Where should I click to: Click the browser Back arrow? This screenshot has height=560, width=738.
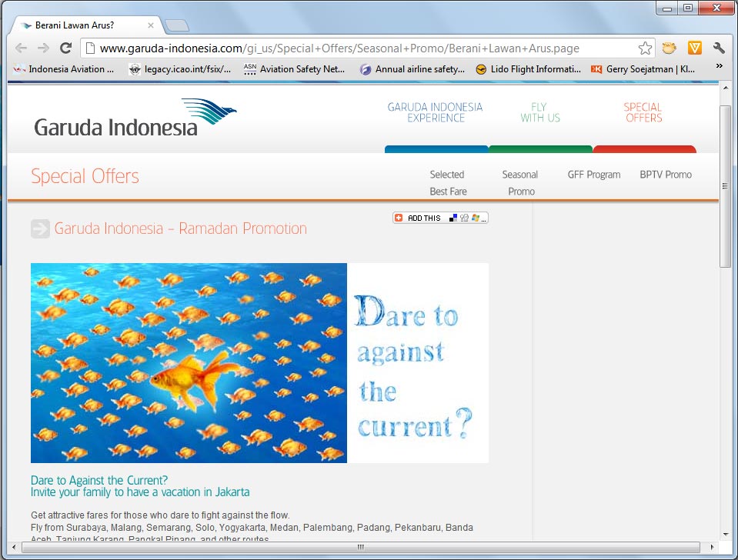[x=22, y=48]
